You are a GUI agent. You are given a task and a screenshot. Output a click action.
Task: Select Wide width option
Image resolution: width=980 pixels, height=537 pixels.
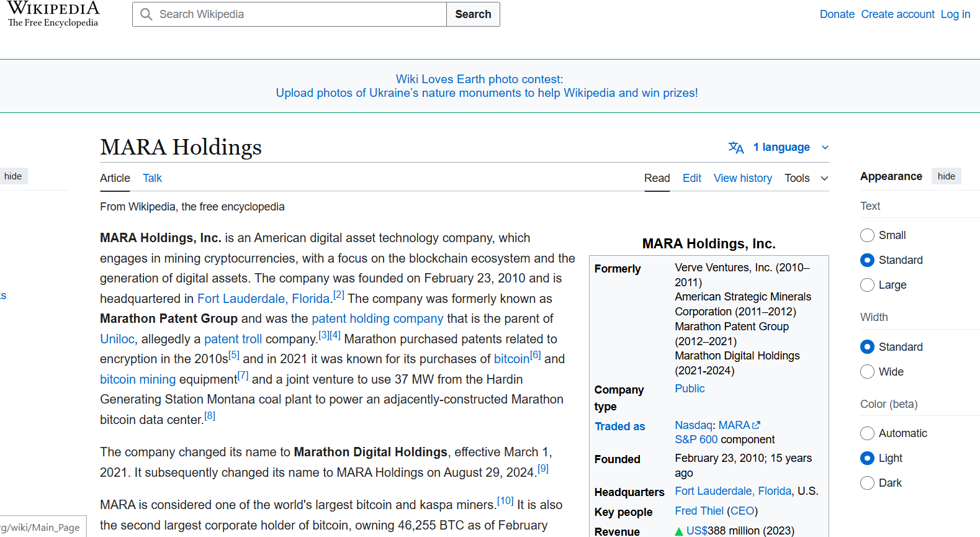pos(868,372)
